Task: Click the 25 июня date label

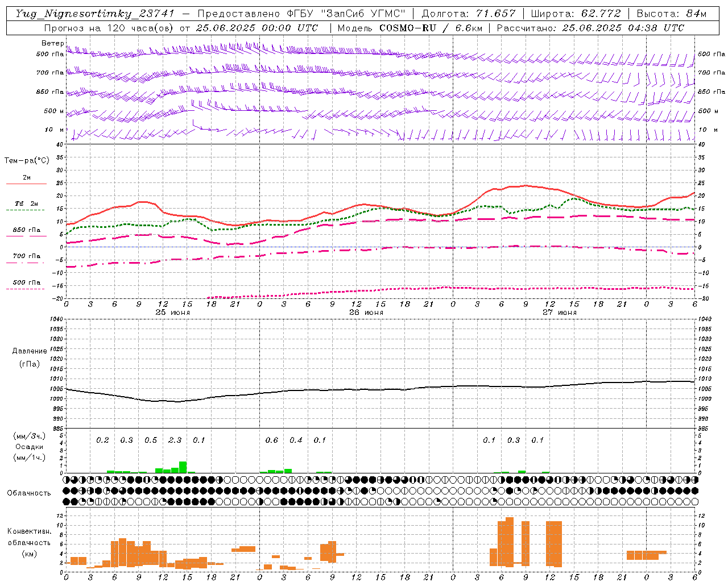Action: coord(172,312)
